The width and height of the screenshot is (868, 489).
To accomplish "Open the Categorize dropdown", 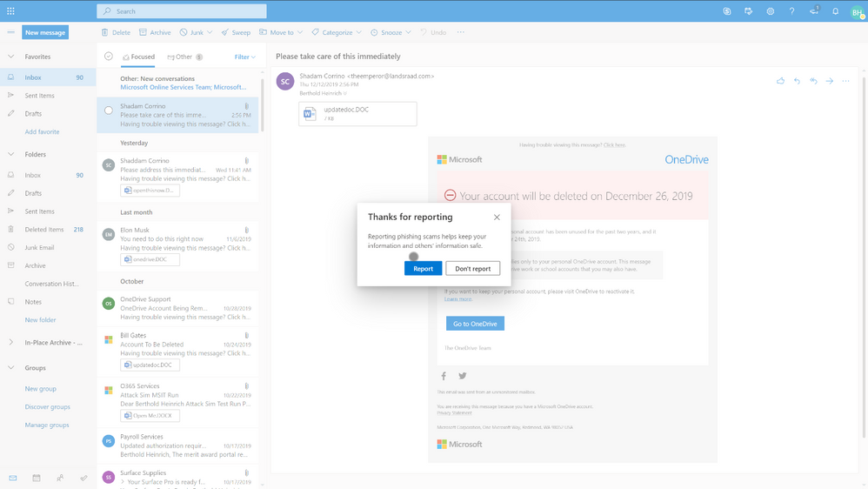I will (337, 32).
